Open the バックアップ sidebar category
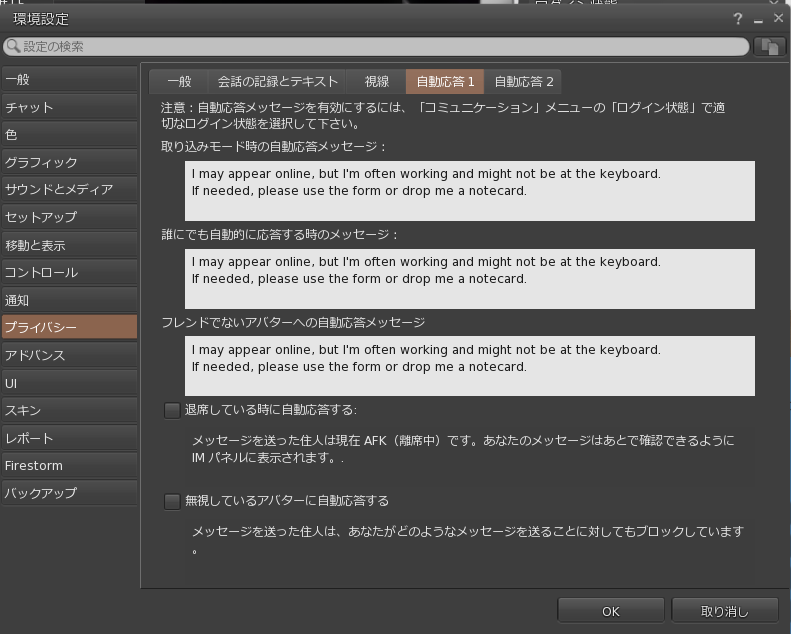Image resolution: width=791 pixels, height=634 pixels. click(69, 493)
